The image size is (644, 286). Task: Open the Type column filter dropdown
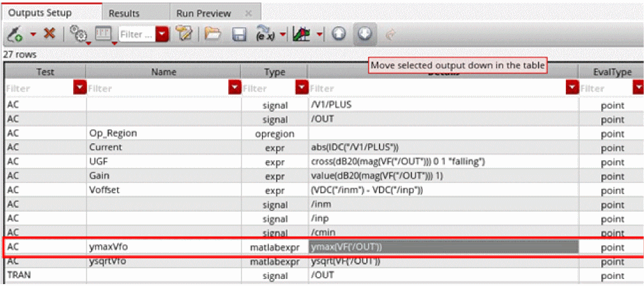point(302,88)
